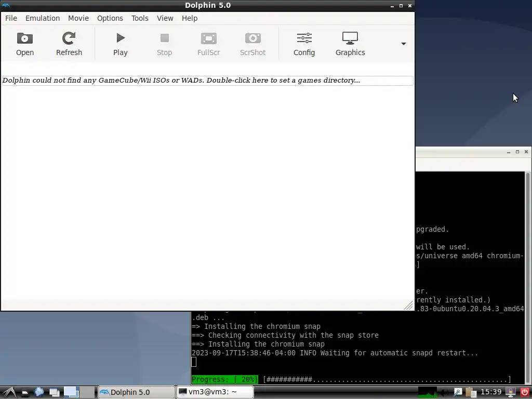Toggle fullscreen with the FullScr icon

pyautogui.click(x=209, y=44)
